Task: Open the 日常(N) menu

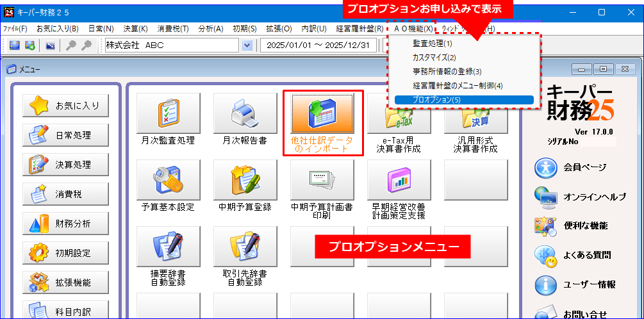Action: (x=101, y=29)
